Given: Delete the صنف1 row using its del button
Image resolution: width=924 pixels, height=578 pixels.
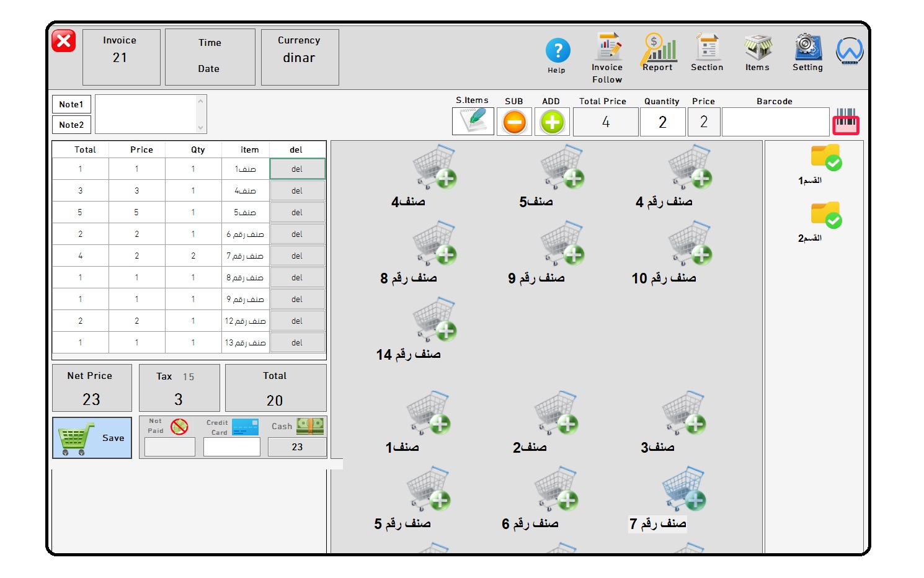Looking at the screenshot, I should (297, 168).
